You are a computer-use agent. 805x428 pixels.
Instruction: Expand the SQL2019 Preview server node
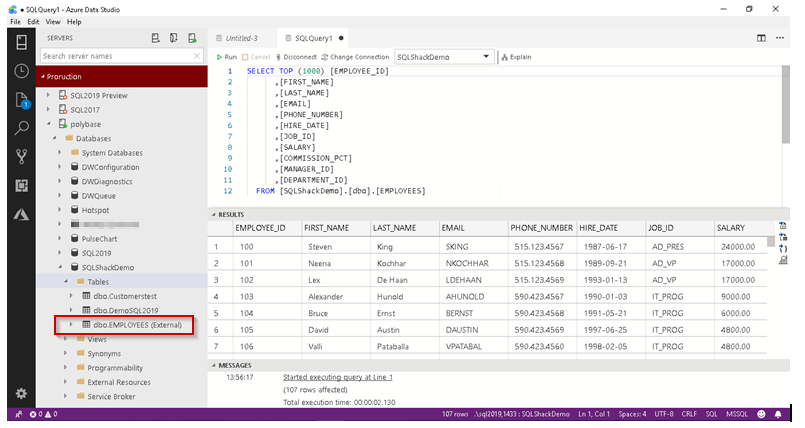(48, 95)
